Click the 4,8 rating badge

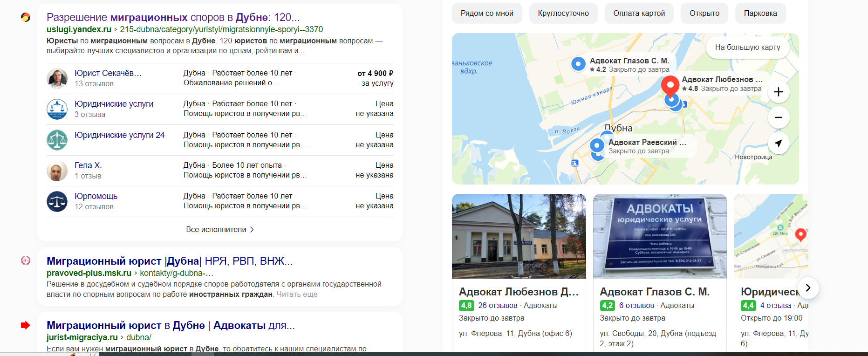click(466, 306)
